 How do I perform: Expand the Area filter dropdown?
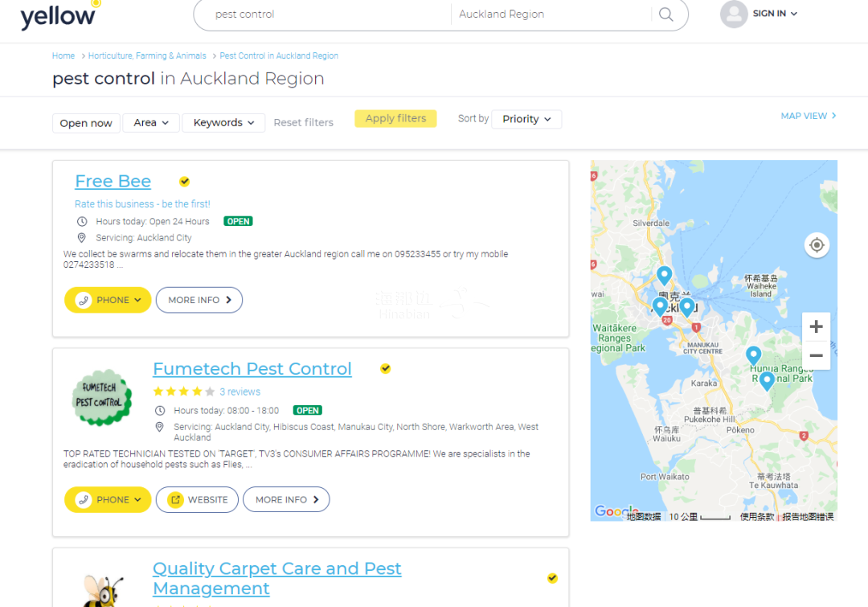(x=151, y=123)
